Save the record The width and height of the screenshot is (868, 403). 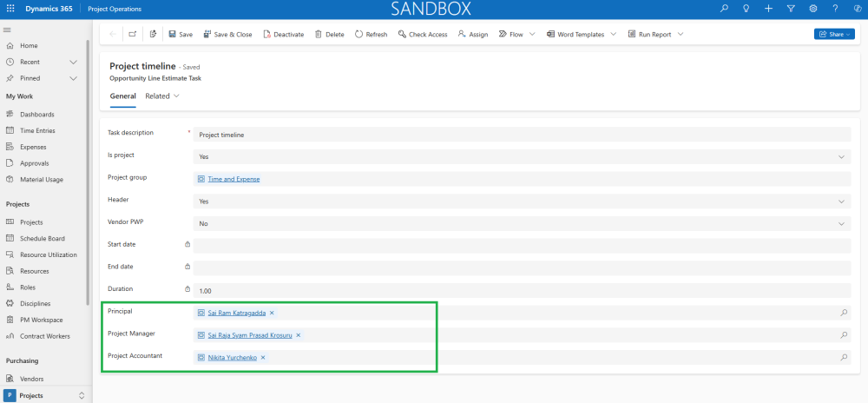[x=181, y=35]
